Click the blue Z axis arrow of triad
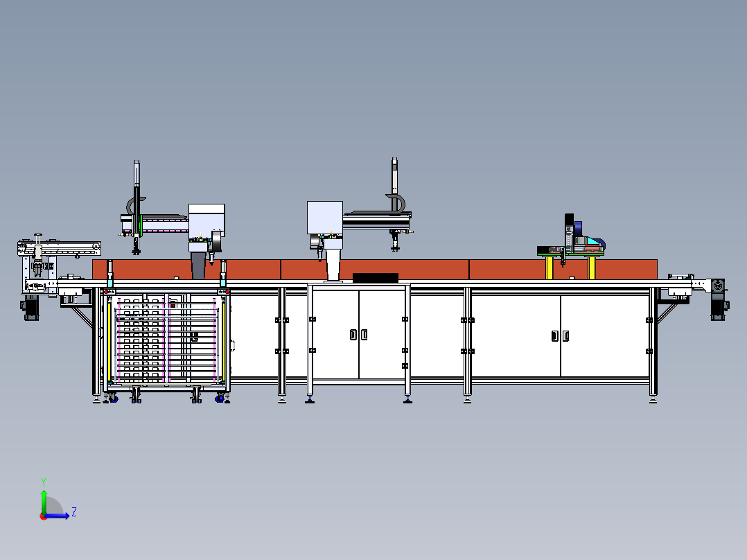 pos(58,516)
